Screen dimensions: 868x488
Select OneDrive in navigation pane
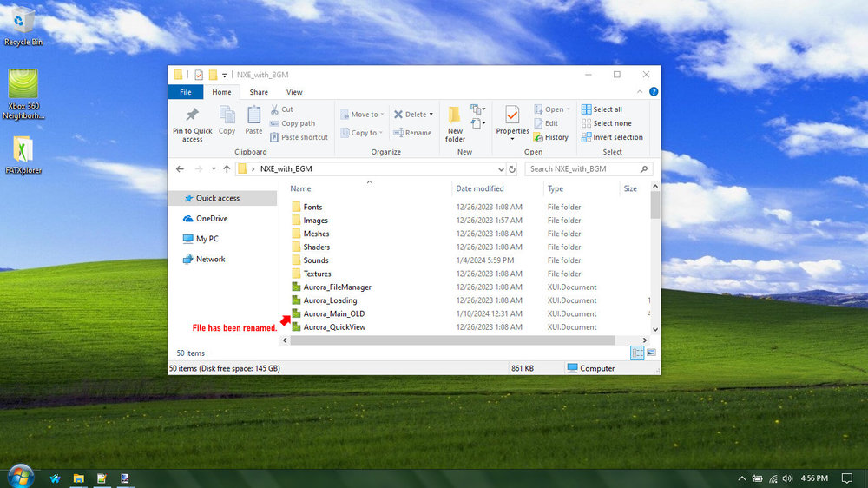click(212, 218)
